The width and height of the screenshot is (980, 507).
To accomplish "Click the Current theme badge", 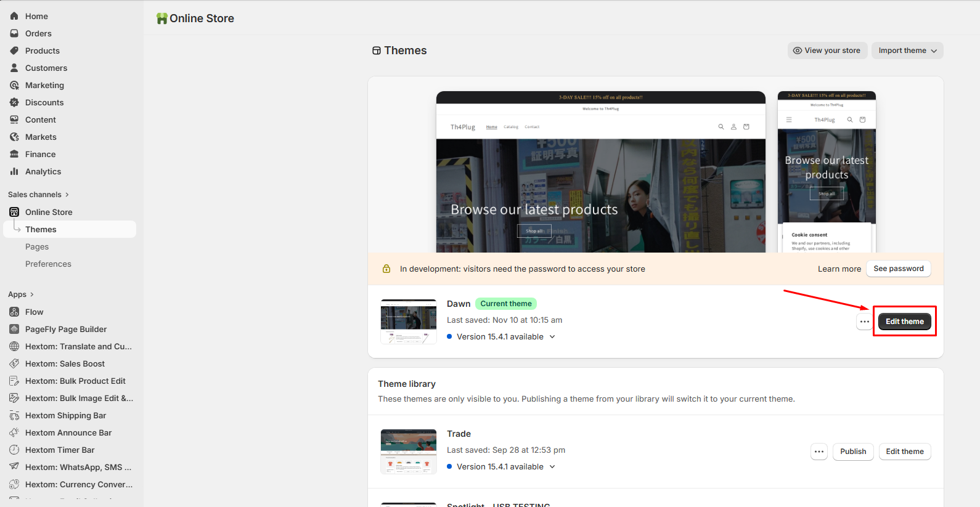I will click(x=506, y=304).
